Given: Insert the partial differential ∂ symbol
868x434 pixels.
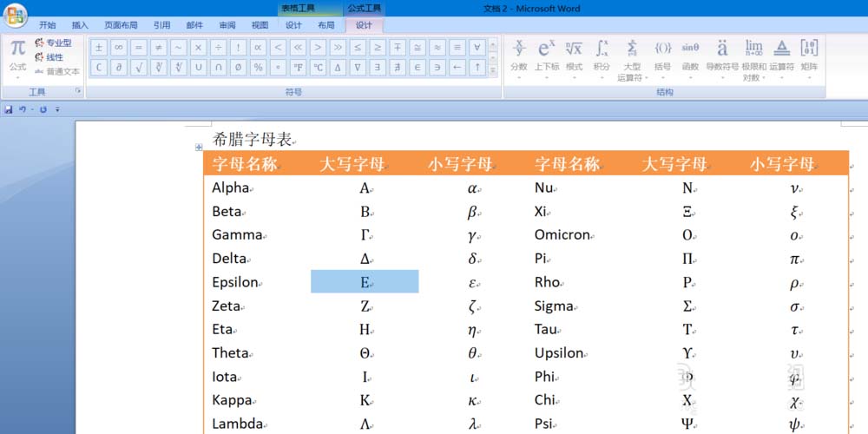Looking at the screenshot, I should click(x=118, y=68).
